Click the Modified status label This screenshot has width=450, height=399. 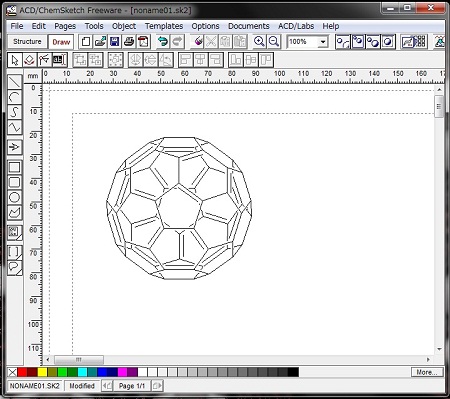(82, 386)
